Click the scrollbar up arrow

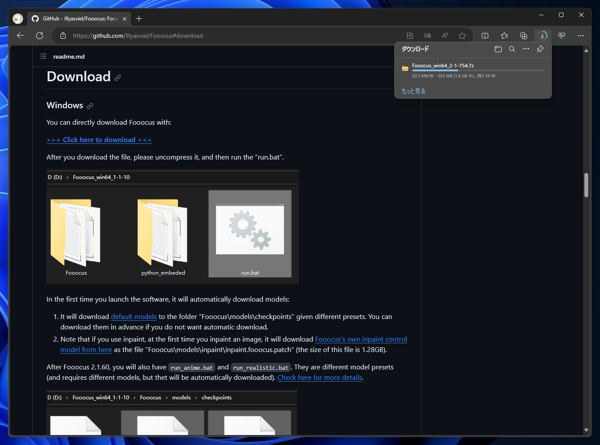pyautogui.click(x=586, y=51)
